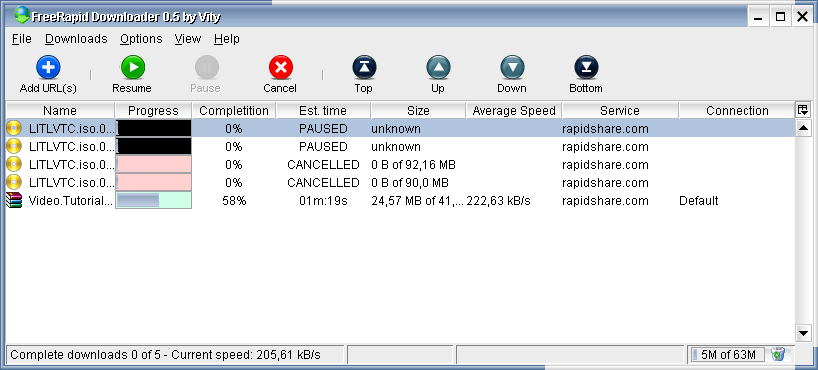Sort the list by the Name column header

pos(60,111)
